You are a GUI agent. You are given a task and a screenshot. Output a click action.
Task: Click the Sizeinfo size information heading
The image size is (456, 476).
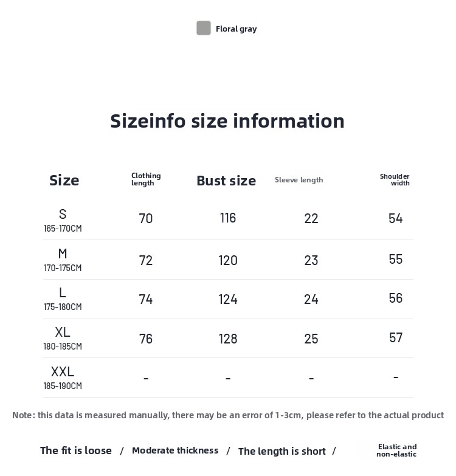point(227,121)
